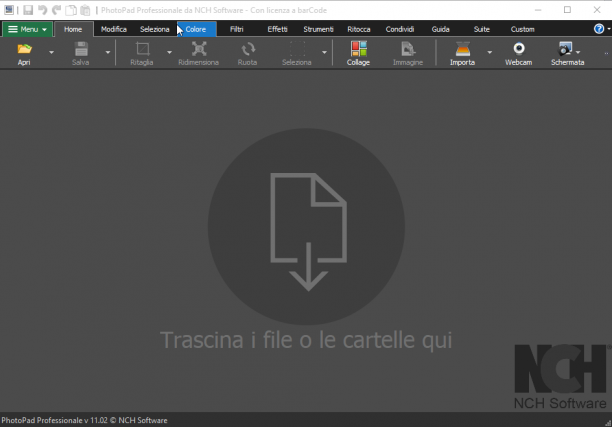Viewport: 612px width, 427px height.
Task: Open the Modifica tab
Action: pos(114,29)
